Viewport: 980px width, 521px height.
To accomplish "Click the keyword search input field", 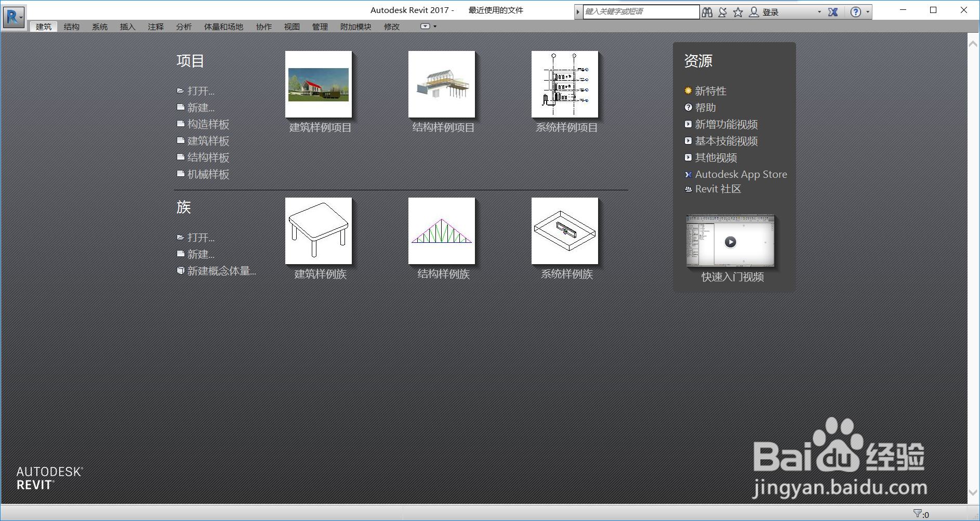I will coord(641,11).
